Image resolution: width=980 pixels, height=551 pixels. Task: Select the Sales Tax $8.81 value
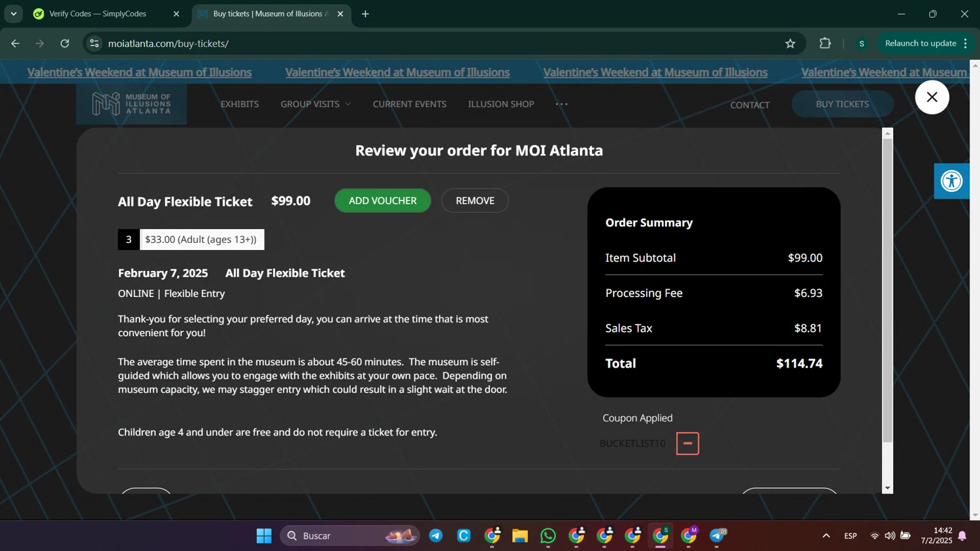pyautogui.click(x=808, y=328)
